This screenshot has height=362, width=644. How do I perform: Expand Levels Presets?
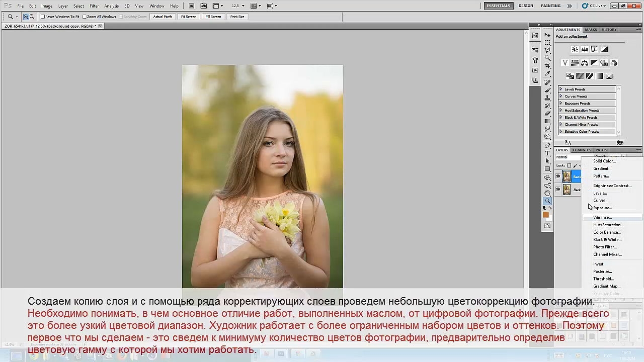point(560,89)
